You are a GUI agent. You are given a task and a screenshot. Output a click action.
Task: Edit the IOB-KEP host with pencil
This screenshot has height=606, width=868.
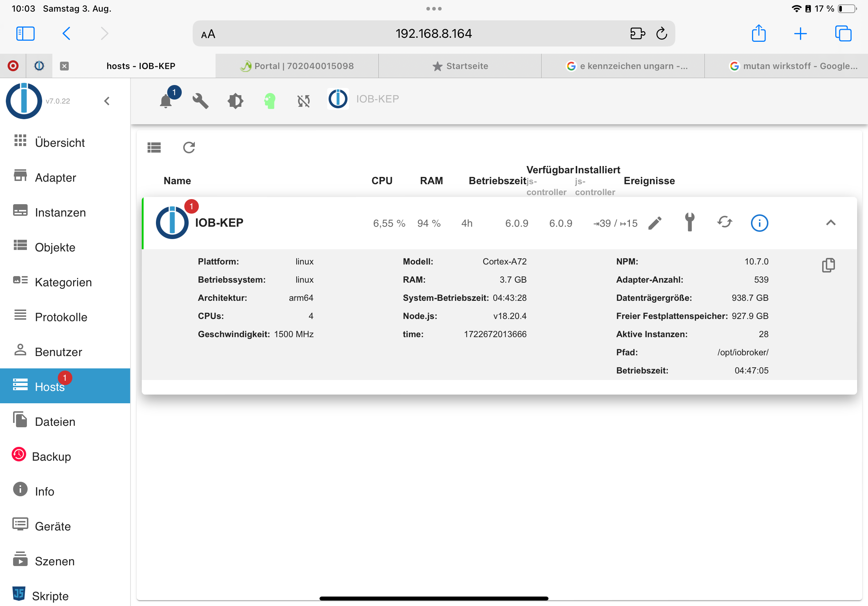point(655,223)
